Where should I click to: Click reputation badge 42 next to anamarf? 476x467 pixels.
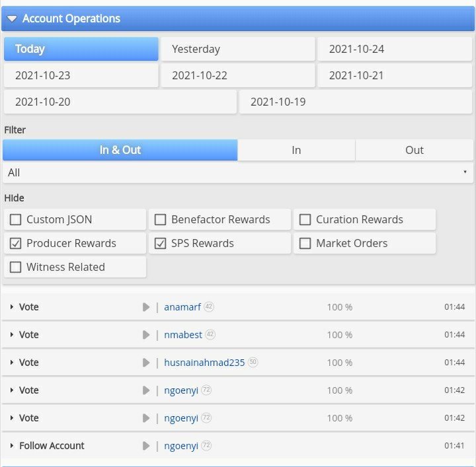point(208,306)
